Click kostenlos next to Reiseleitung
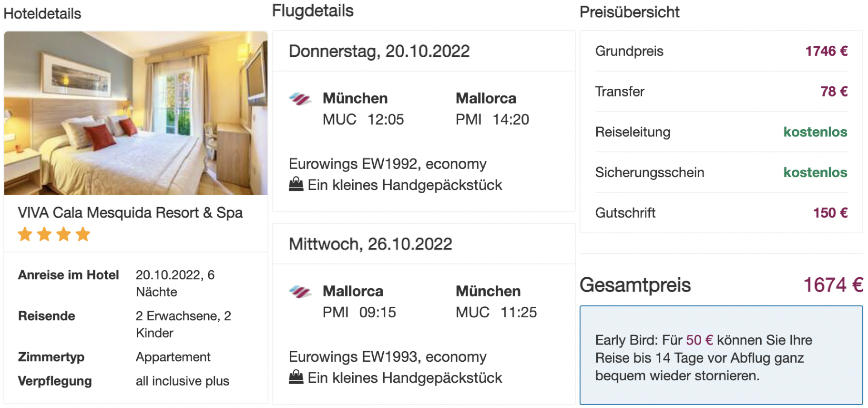The width and height of the screenshot is (868, 408). point(815,132)
